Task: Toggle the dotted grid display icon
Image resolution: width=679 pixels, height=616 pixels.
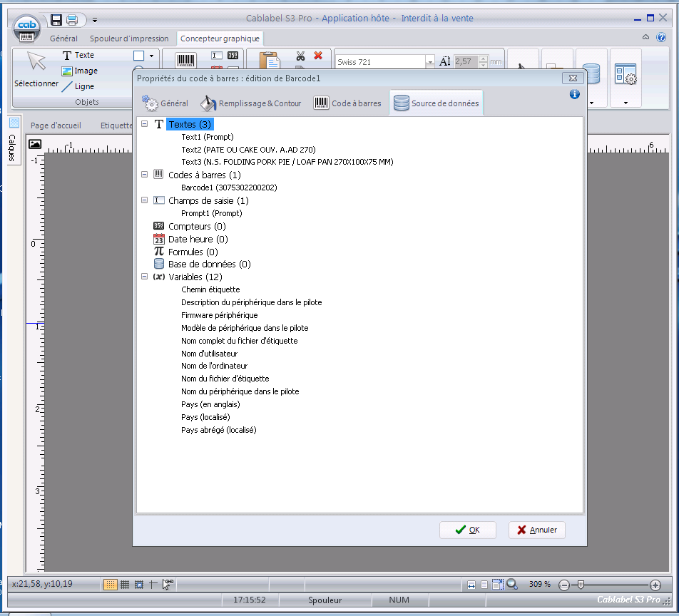Action: [111, 585]
